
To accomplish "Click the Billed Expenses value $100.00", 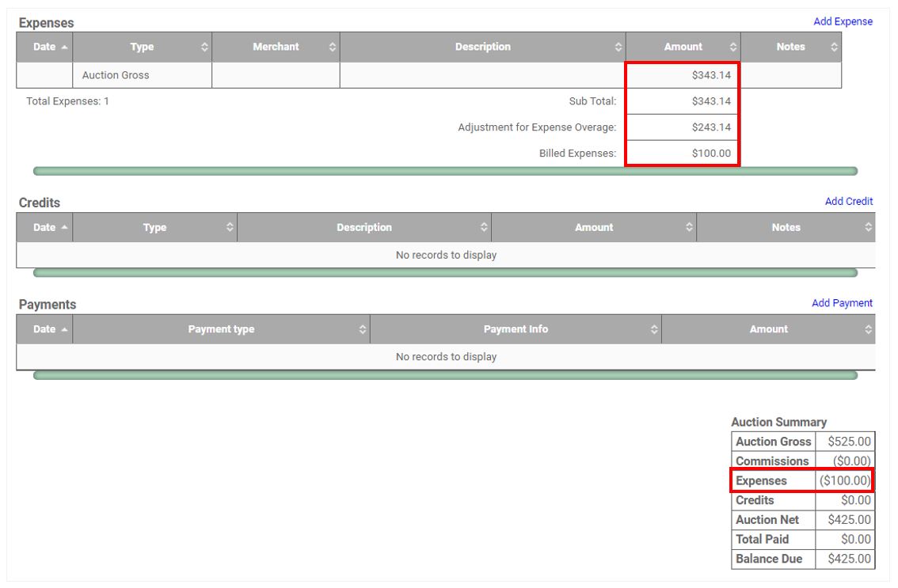I will click(x=711, y=154).
